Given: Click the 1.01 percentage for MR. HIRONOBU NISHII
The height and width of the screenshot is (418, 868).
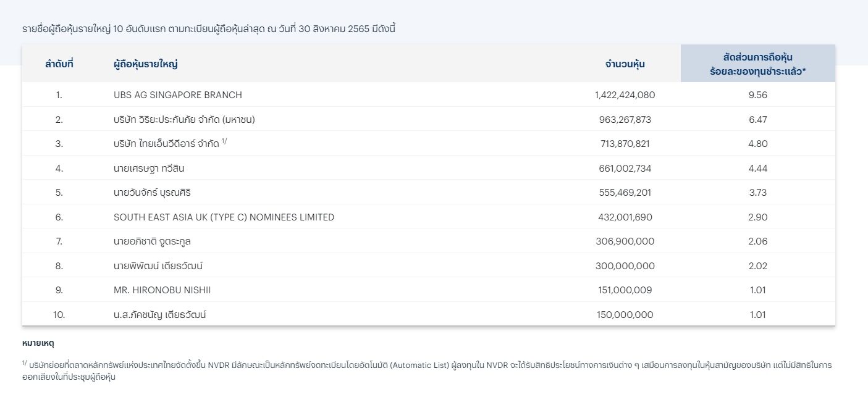Looking at the screenshot, I should pos(758,290).
